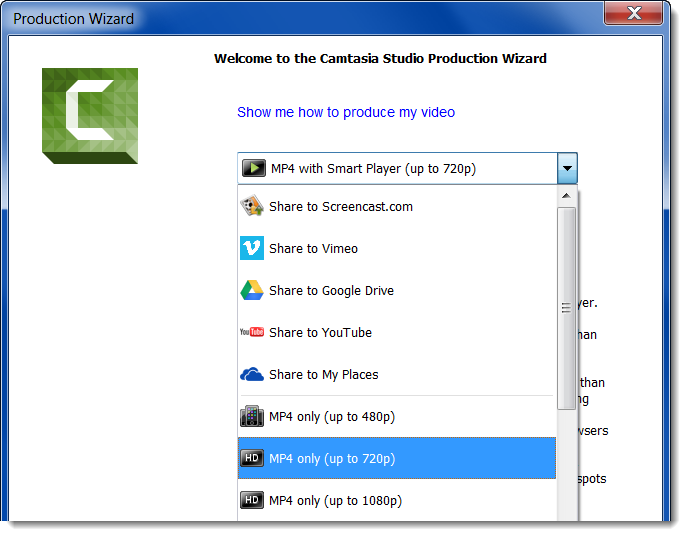Pick the Share to Google Drive option
Screen dimensions: 686x536
tap(396, 291)
